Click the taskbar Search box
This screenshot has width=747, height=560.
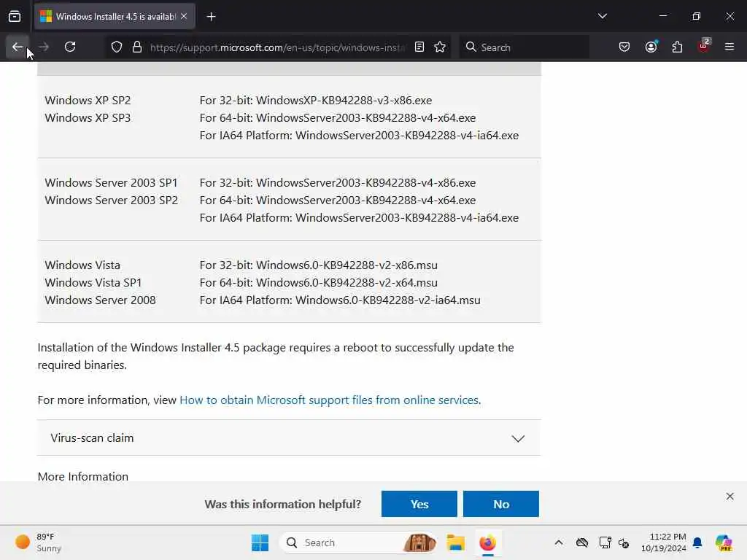(358, 542)
